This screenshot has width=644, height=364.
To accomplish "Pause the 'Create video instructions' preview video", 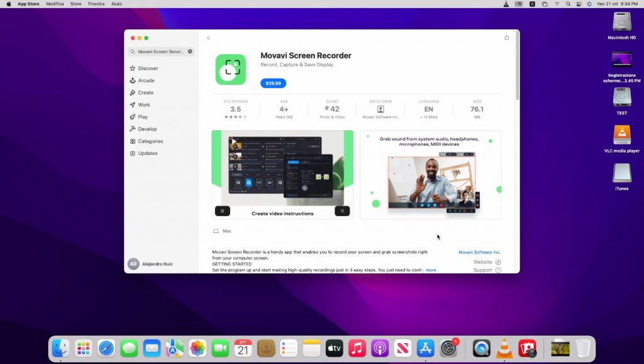I will 223,210.
